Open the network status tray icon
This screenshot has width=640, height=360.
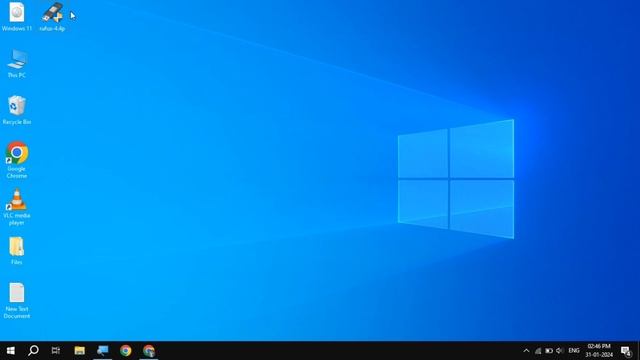tap(538, 351)
